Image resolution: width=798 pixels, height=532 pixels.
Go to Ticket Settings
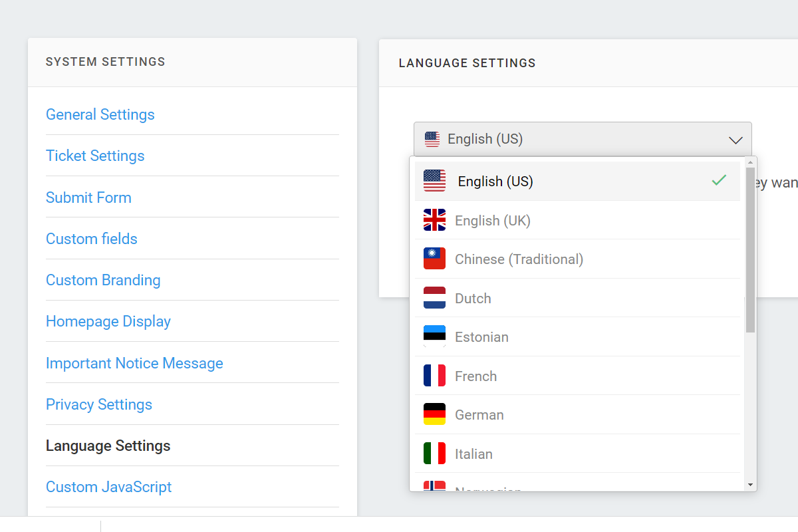point(95,156)
